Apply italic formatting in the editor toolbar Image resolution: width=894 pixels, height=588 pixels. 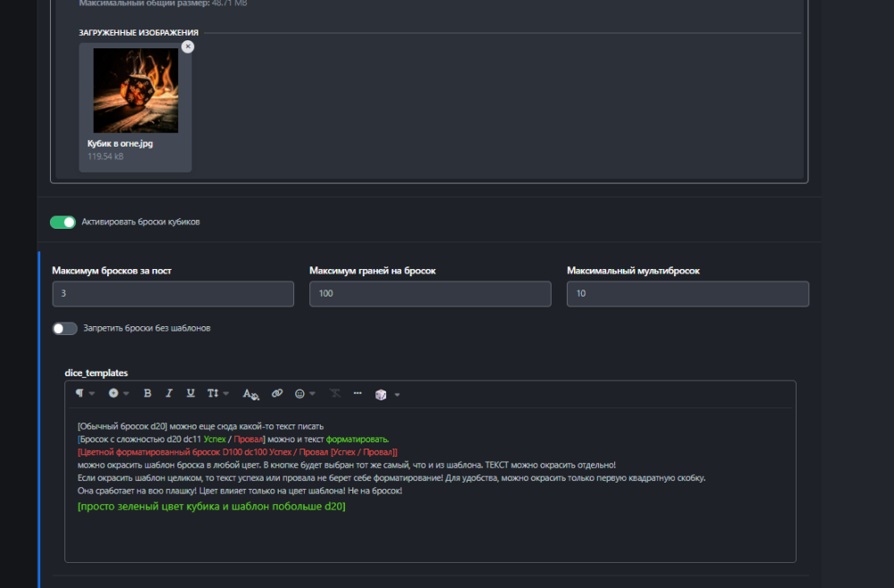tap(169, 393)
